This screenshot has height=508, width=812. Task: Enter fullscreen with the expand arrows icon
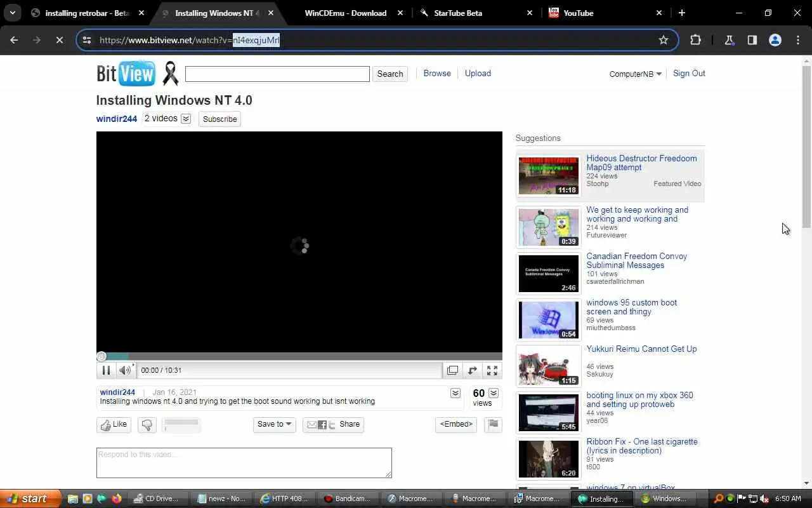[492, 370]
